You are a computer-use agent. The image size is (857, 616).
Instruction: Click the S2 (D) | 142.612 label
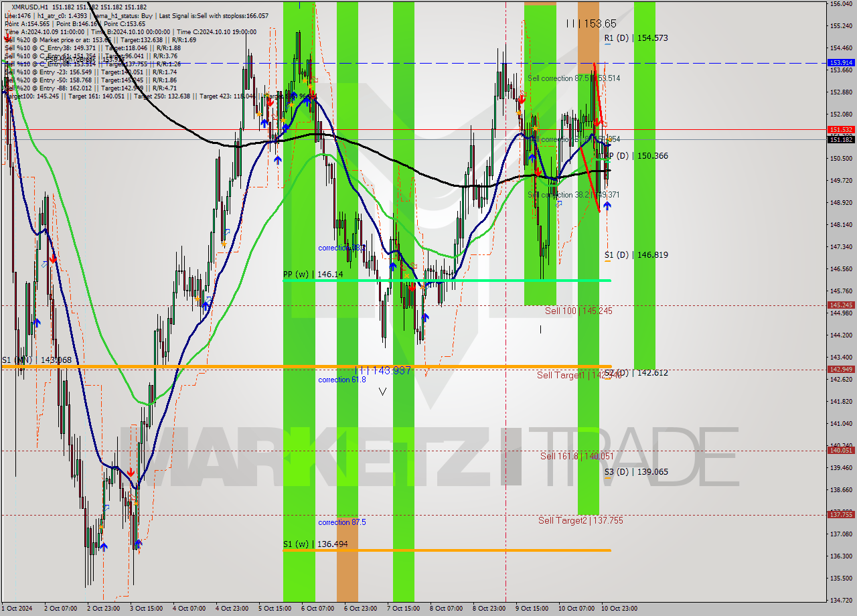636,372
